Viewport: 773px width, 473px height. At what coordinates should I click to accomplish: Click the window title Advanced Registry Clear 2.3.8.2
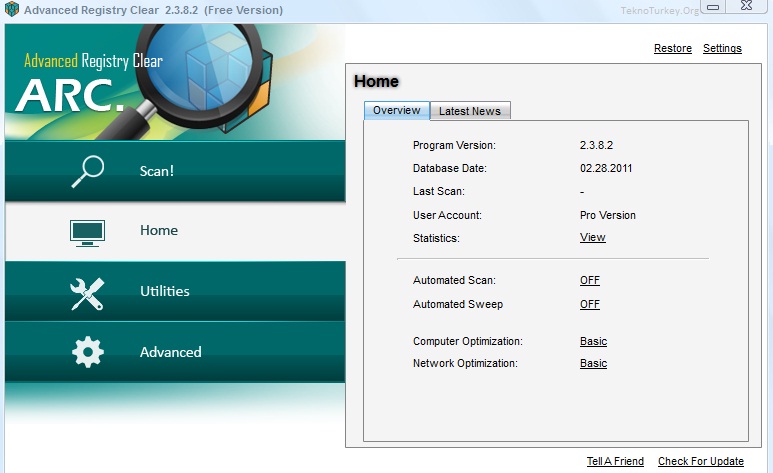[x=153, y=10]
